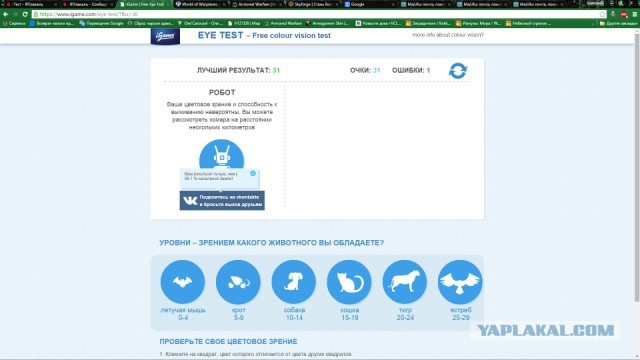Go forward using browser forward arrow
640x360 pixels.
click(15, 14)
